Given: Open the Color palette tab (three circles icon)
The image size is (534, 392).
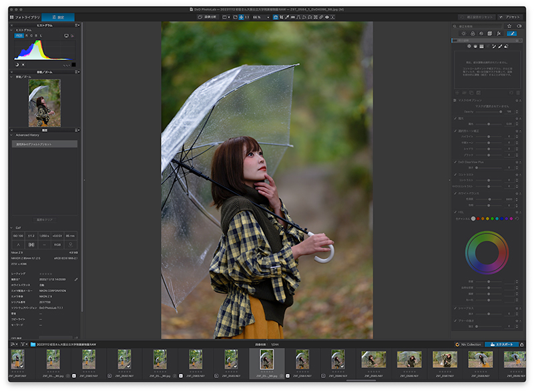Looking at the screenshot, I should click(x=473, y=33).
